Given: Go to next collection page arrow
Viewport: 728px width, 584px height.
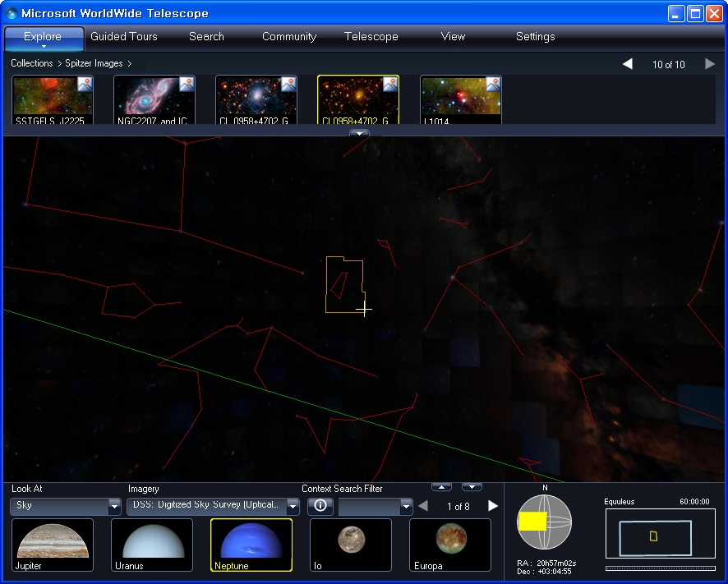Looking at the screenshot, I should [x=709, y=63].
